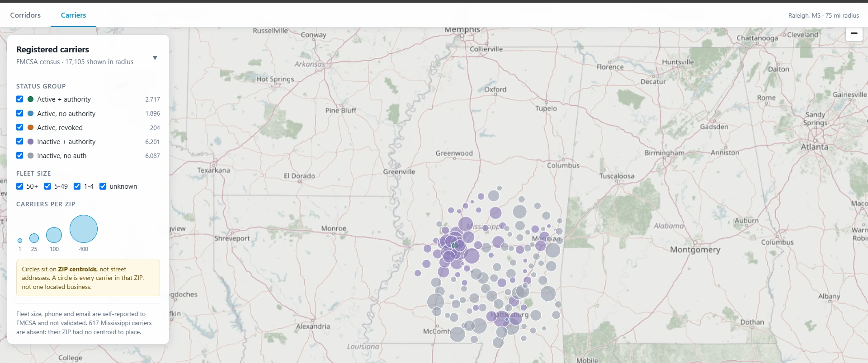Disable the Active, revoked checkbox
This screenshot has width=868, height=363.
click(x=19, y=127)
